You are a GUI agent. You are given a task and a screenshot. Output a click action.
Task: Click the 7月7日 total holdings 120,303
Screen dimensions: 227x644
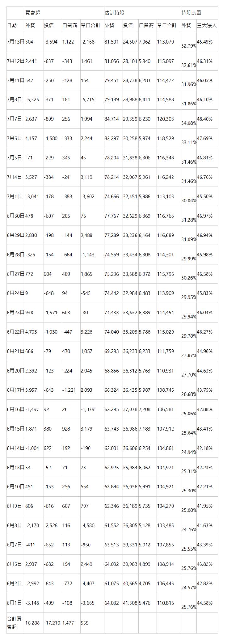[x=166, y=119]
